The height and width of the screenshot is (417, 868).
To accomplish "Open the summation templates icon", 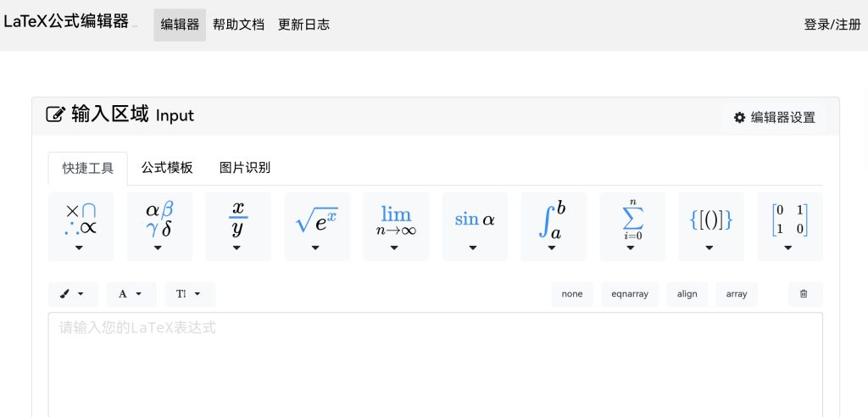I will coord(632,225).
